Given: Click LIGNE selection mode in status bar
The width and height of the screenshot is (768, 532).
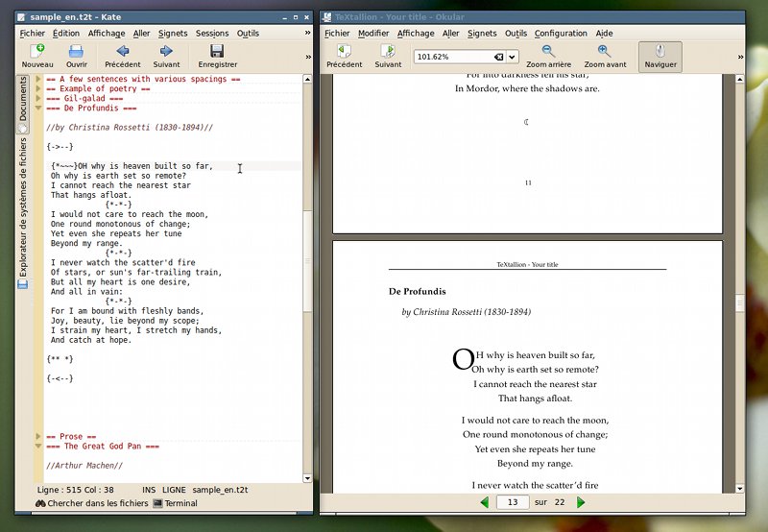Looking at the screenshot, I should pos(174,490).
